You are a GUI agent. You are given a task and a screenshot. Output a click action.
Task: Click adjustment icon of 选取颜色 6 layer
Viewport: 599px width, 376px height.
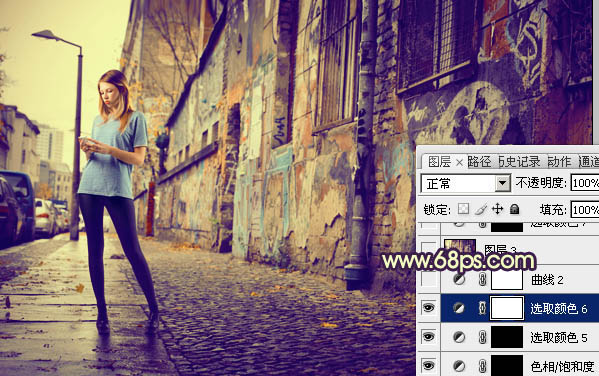[x=459, y=308]
